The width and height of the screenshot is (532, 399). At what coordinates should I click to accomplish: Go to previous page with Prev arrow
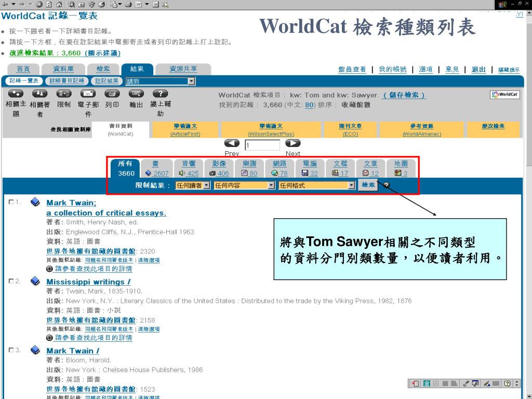[232, 143]
